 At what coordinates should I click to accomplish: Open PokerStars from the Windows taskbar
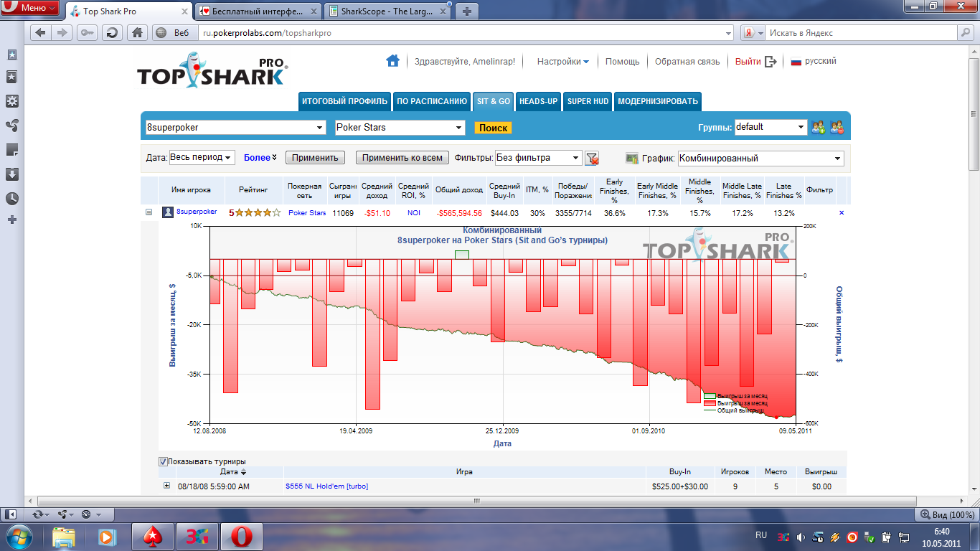point(153,536)
